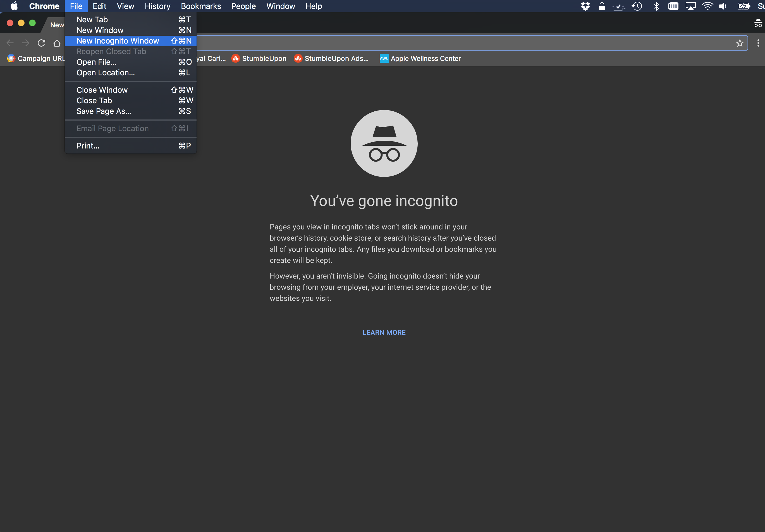Go to home page icon
Image resolution: width=765 pixels, height=532 pixels.
[x=57, y=43]
